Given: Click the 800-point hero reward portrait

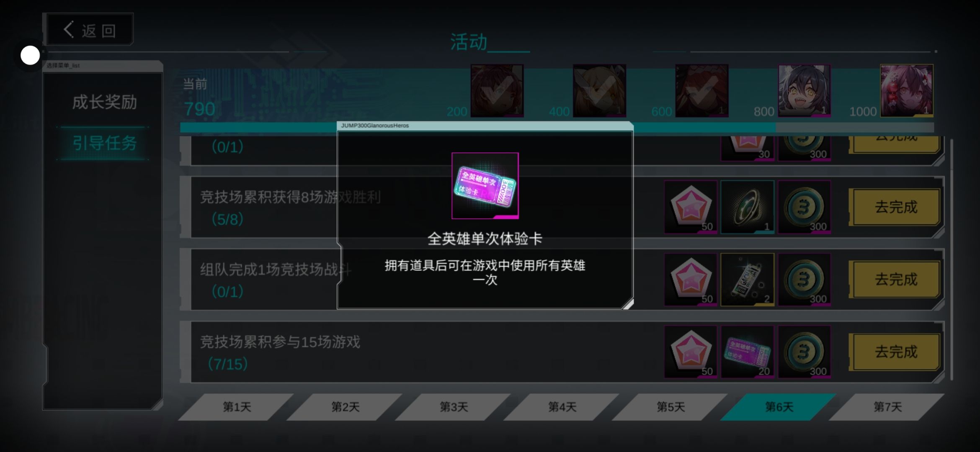Looking at the screenshot, I should [805, 90].
